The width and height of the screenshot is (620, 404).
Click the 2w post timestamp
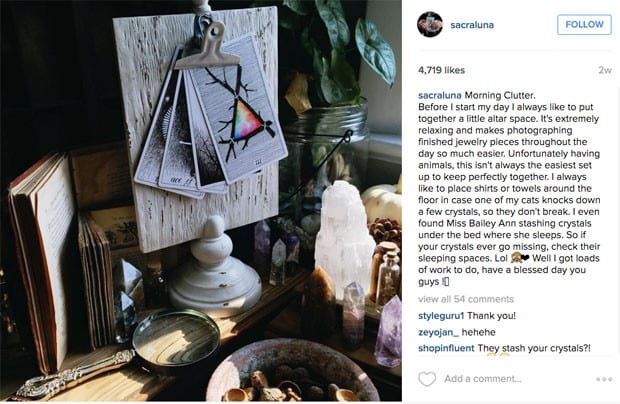coord(605,70)
